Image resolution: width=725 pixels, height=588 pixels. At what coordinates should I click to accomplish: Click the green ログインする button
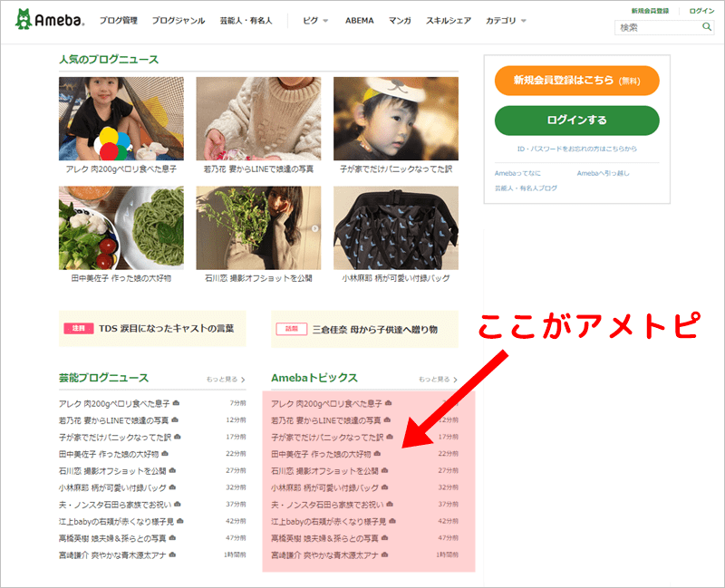(576, 120)
